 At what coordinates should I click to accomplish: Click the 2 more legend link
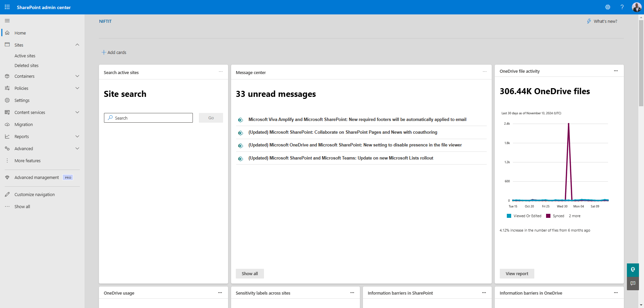point(575,216)
